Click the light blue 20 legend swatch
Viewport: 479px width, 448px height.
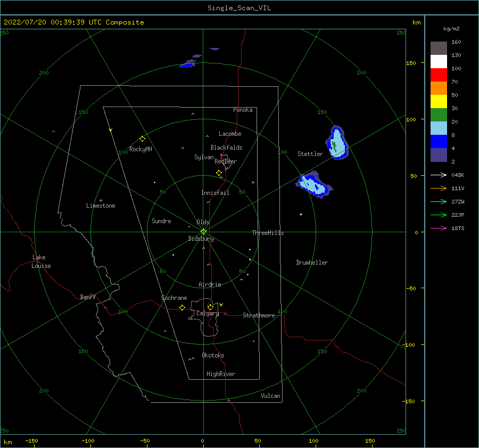click(439, 128)
